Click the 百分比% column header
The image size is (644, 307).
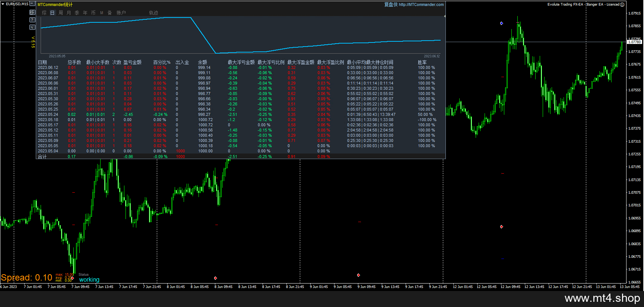162,62
